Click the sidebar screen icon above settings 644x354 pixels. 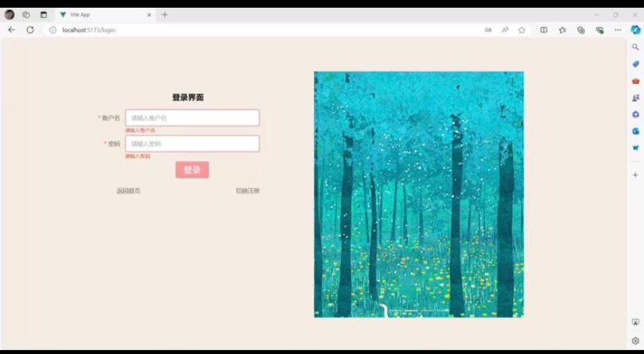pyautogui.click(x=635, y=322)
